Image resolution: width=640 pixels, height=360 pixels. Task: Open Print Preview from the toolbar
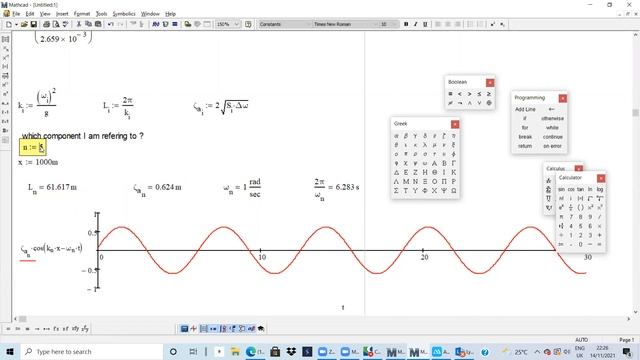pos(56,24)
